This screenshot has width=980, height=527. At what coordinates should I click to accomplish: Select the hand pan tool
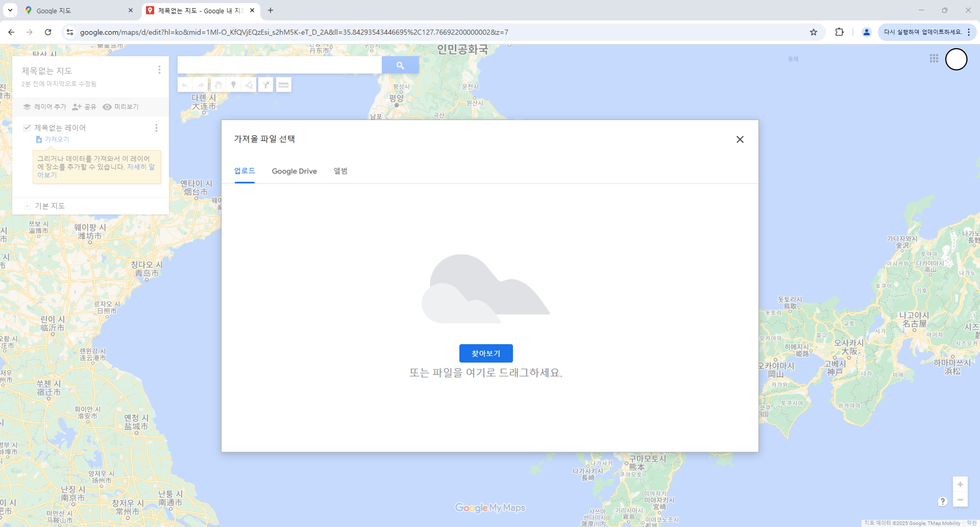tap(218, 85)
